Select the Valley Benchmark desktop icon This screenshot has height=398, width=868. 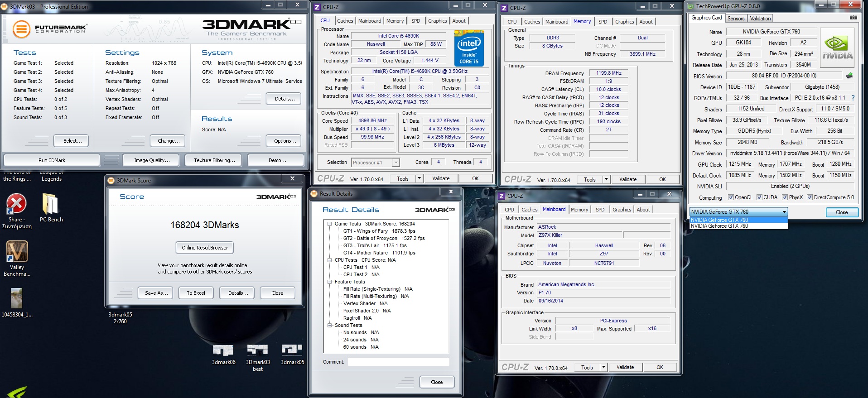[x=17, y=258]
